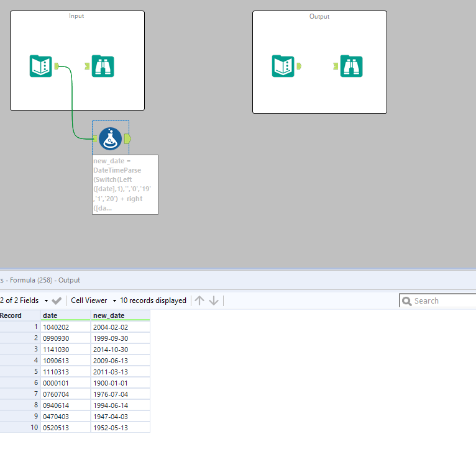Click the Formula tool input anchor

(x=95, y=139)
